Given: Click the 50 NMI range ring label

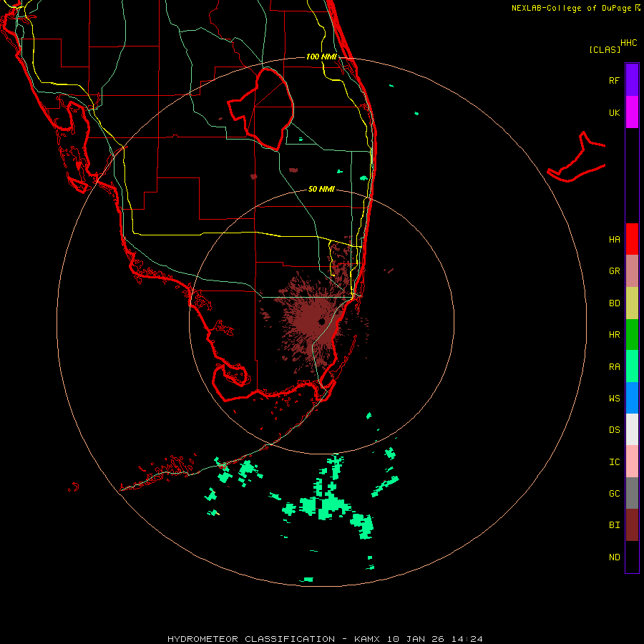Looking at the screenshot, I should [321, 189].
